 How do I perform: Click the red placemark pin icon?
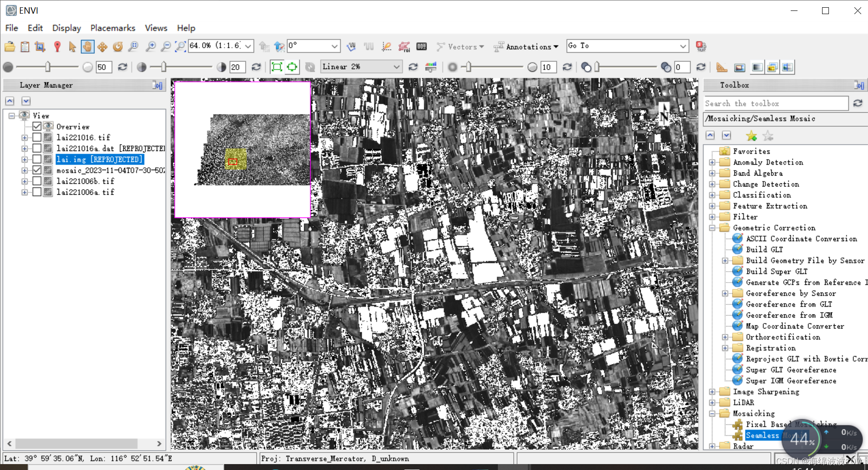point(57,46)
